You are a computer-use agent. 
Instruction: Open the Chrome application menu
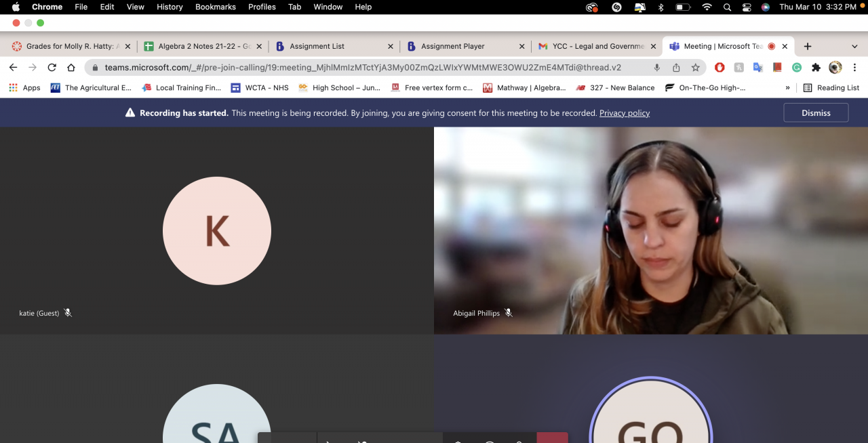47,7
